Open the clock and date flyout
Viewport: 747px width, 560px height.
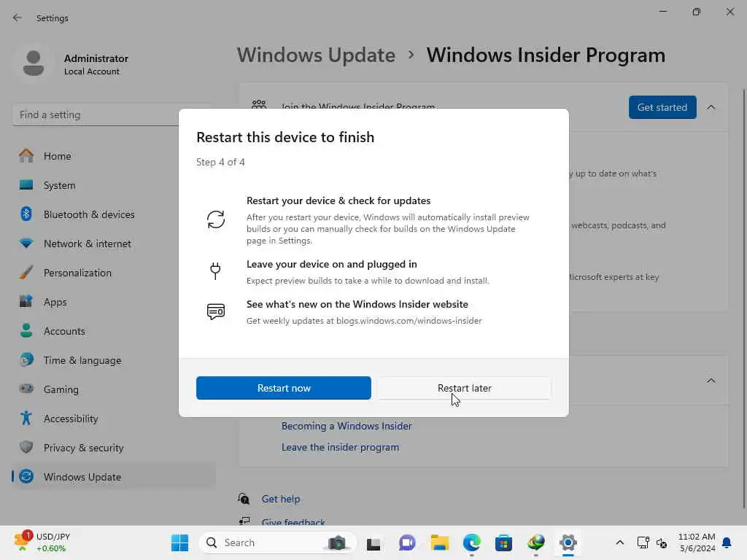pos(697,542)
